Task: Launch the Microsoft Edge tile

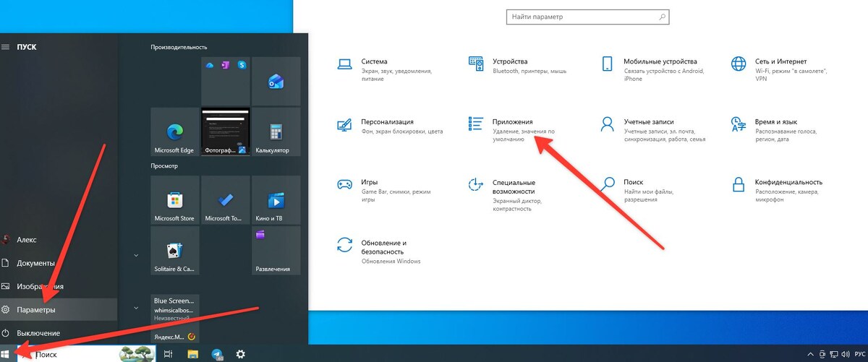Action: tap(175, 132)
